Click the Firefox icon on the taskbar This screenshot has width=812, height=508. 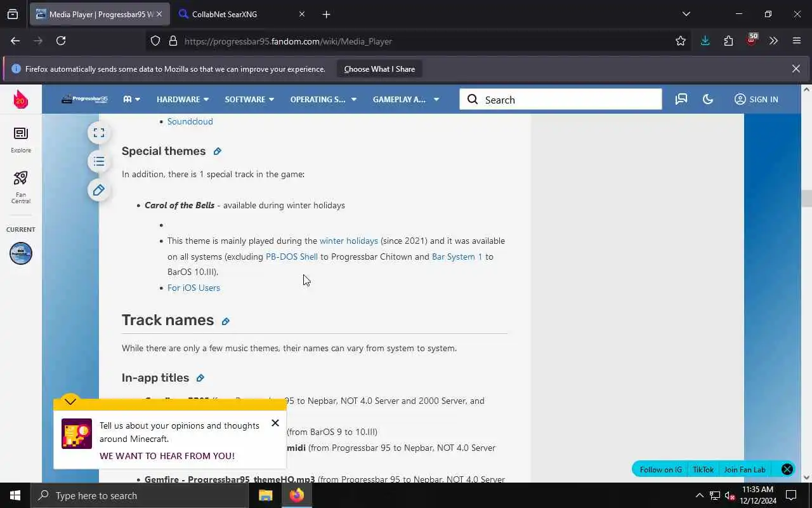point(297,495)
